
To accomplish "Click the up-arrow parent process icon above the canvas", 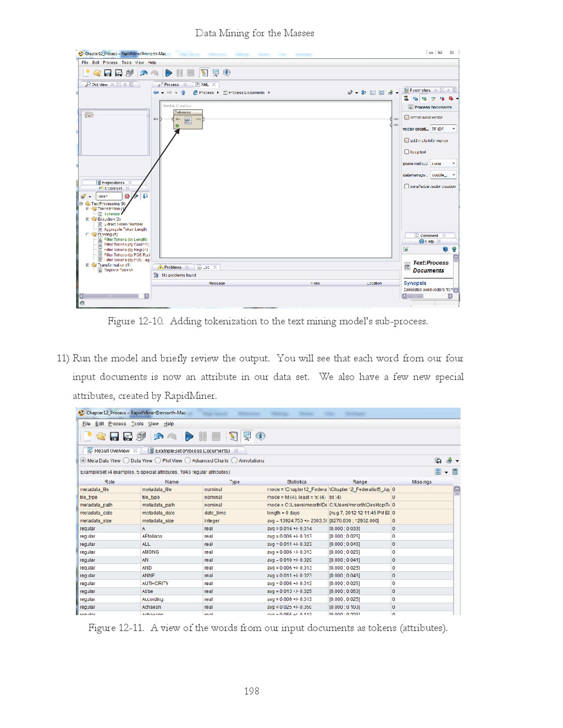I will tap(183, 93).
